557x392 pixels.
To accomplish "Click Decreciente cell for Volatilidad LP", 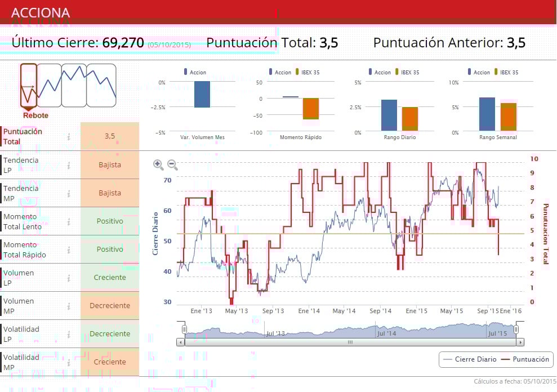I will click(x=110, y=334).
